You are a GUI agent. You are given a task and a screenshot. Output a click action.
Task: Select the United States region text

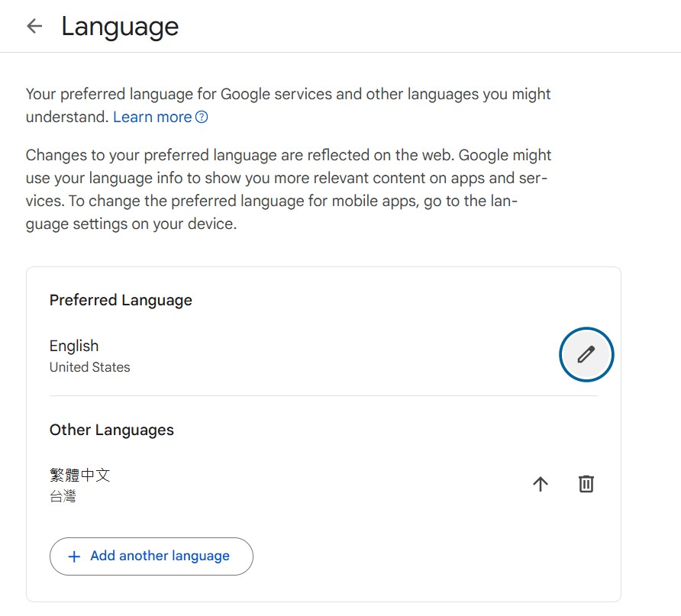pos(89,367)
